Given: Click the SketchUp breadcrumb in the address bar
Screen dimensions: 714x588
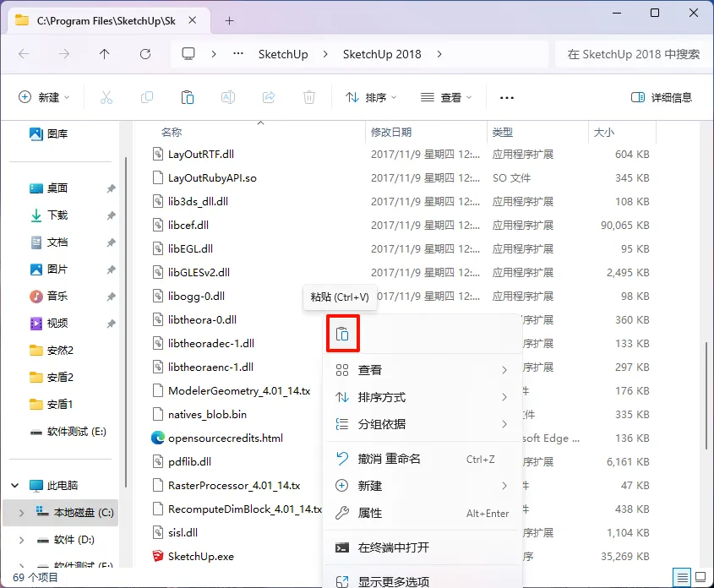Looking at the screenshot, I should (283, 54).
